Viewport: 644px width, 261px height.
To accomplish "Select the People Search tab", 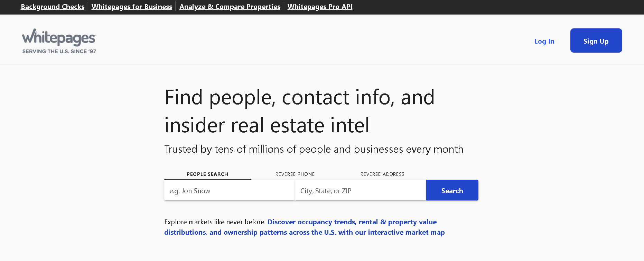I will 207,174.
